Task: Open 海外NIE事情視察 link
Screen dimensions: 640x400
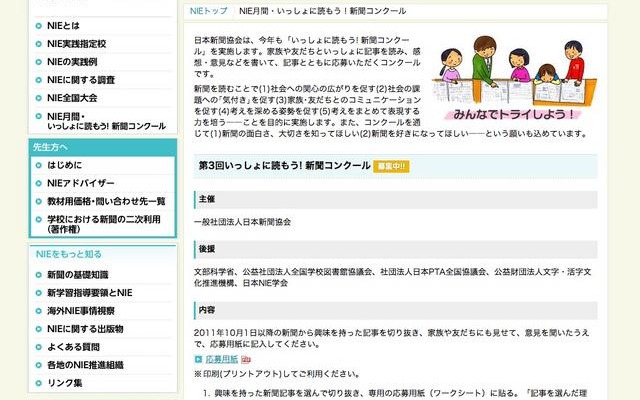Action: coord(81,311)
